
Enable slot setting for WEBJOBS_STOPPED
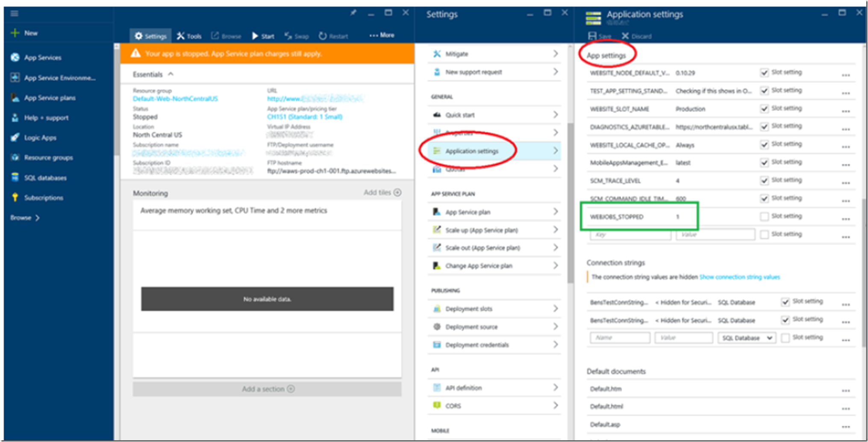765,217
